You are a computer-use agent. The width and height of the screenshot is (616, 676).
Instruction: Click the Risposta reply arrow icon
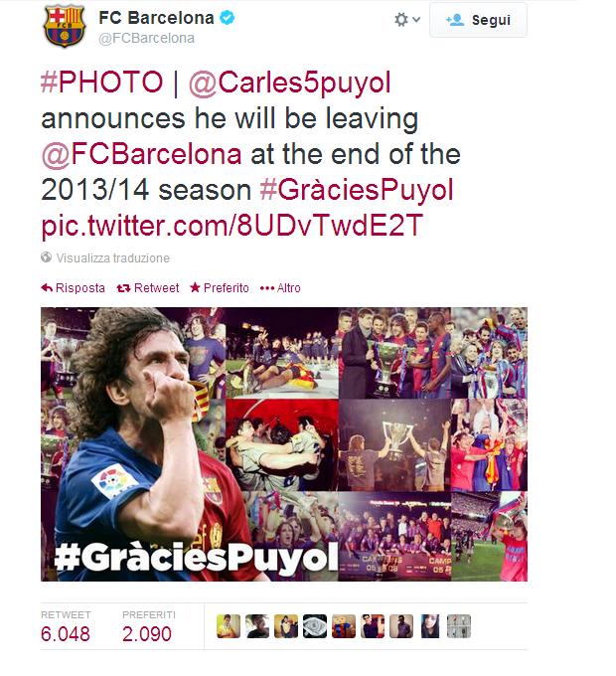(x=47, y=287)
